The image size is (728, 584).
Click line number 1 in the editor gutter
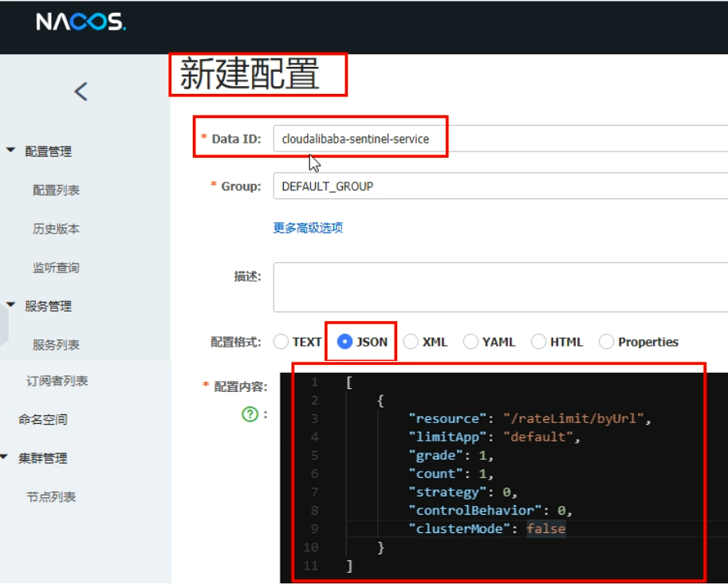315,382
